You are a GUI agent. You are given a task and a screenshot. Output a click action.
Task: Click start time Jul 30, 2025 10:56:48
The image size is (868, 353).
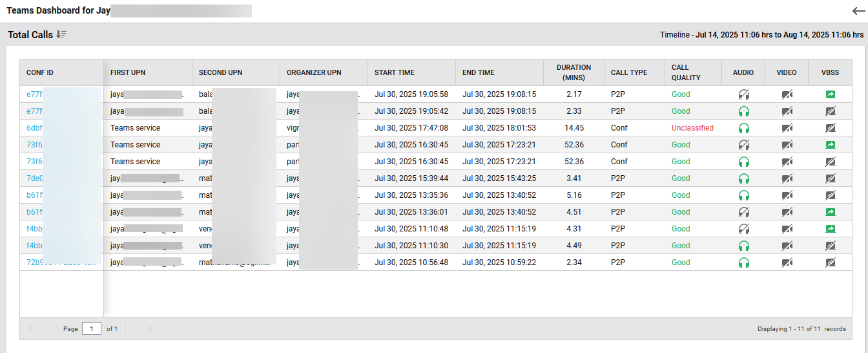pos(411,262)
